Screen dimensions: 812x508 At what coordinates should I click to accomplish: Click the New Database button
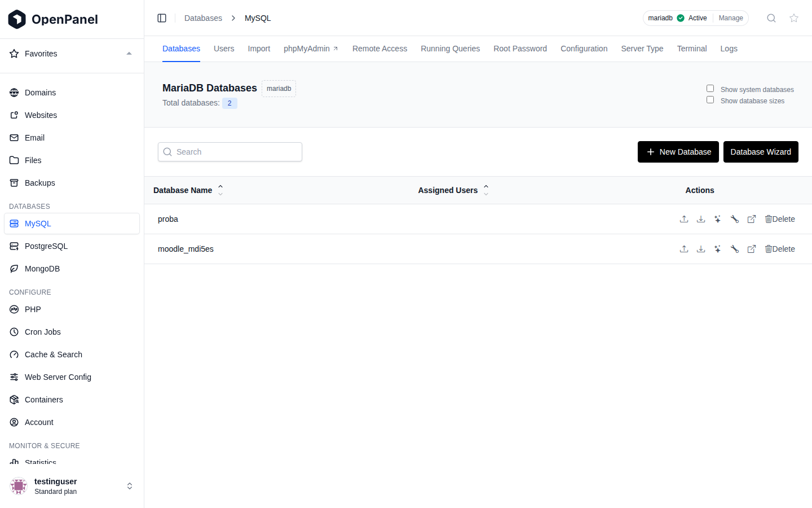coord(678,152)
